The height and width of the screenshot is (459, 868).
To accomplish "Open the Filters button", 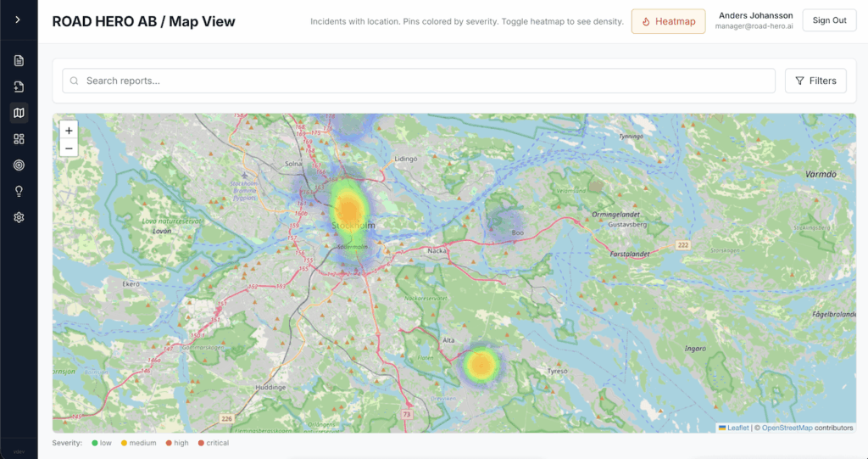I will [815, 81].
